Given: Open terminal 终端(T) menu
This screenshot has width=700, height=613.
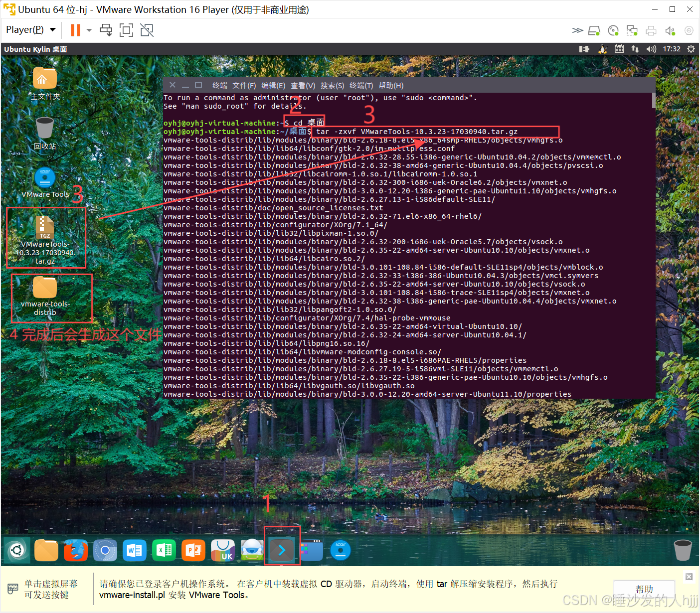Looking at the screenshot, I should click(x=361, y=86).
